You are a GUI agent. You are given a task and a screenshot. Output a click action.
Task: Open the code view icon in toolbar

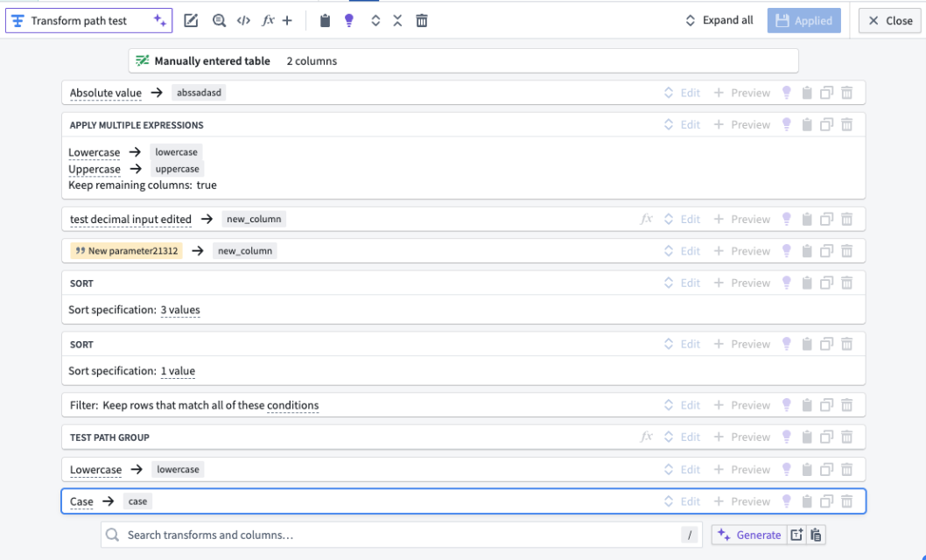click(x=243, y=21)
